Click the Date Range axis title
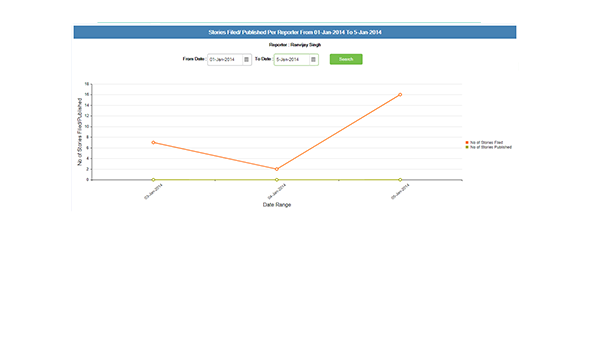Screen dimensions: 590x360 pos(277,205)
